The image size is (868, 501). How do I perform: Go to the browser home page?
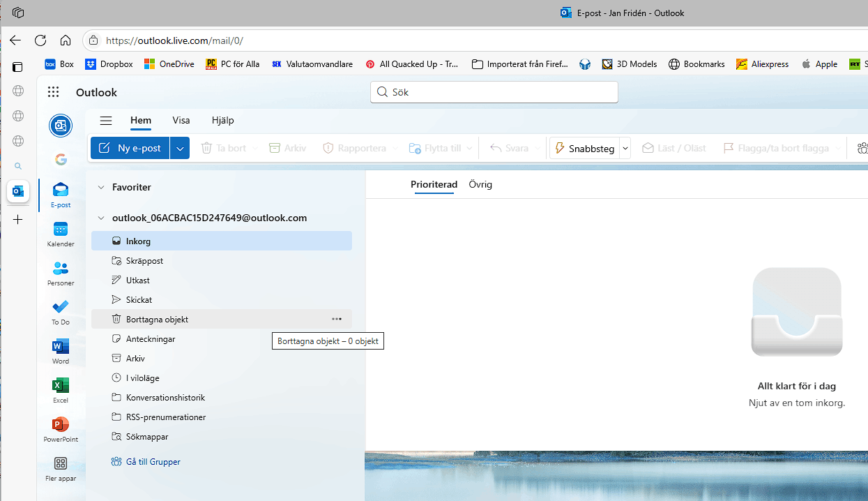(x=66, y=40)
